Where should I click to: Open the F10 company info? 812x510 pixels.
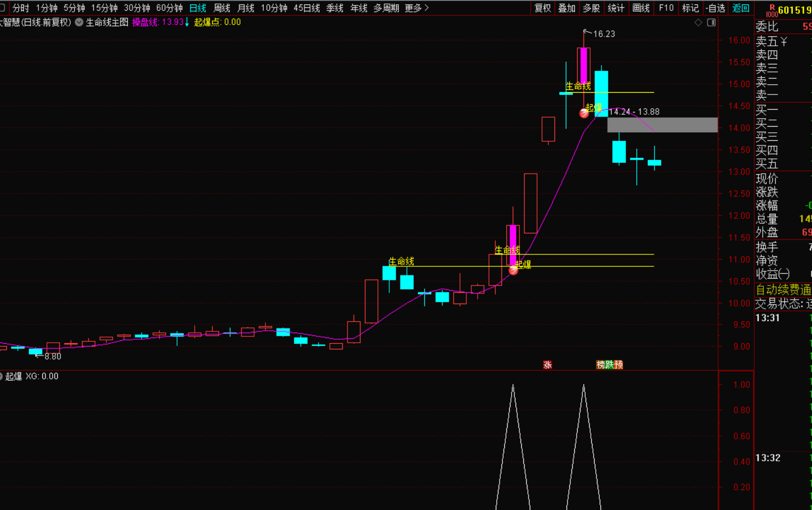pyautogui.click(x=666, y=8)
